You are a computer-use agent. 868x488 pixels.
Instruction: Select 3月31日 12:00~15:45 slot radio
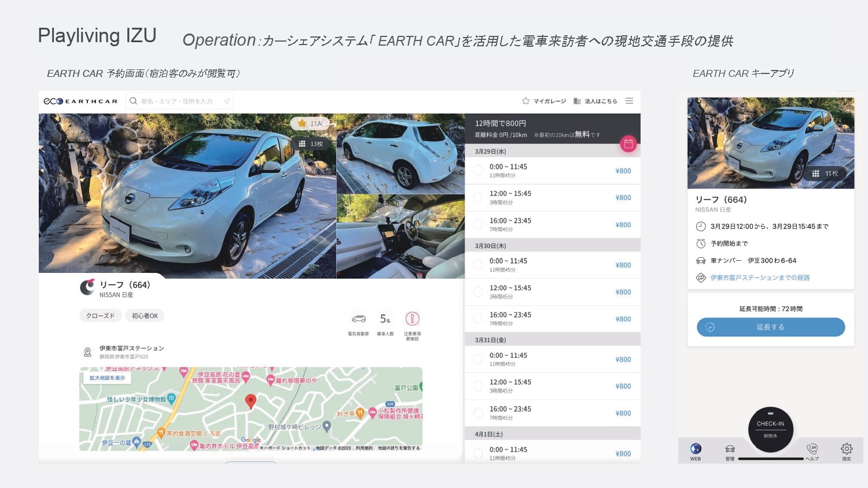(x=478, y=386)
